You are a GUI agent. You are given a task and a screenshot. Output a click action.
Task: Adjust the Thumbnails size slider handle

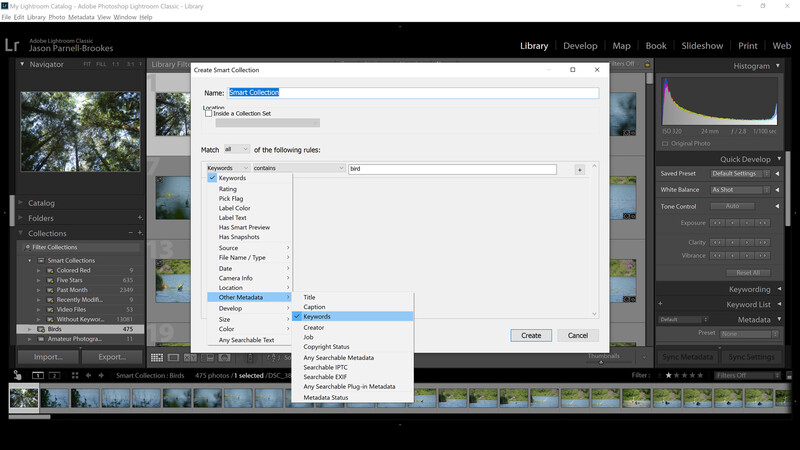601,362
